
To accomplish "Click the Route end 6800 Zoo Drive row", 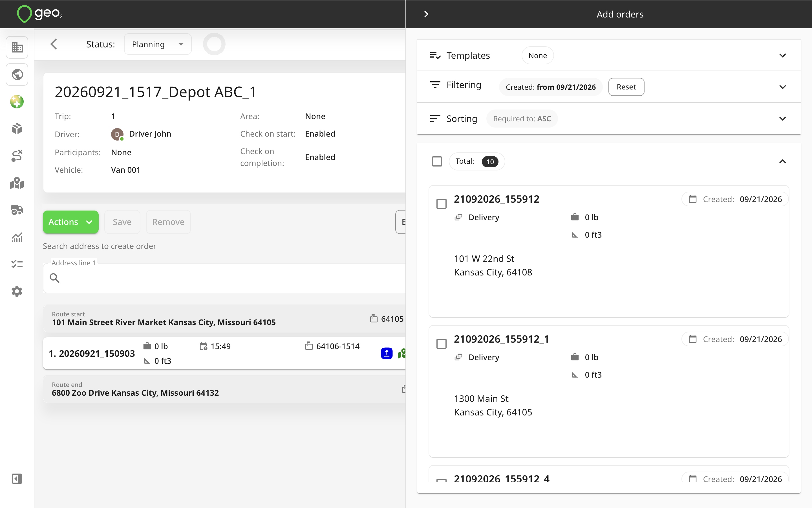I will click(x=224, y=389).
